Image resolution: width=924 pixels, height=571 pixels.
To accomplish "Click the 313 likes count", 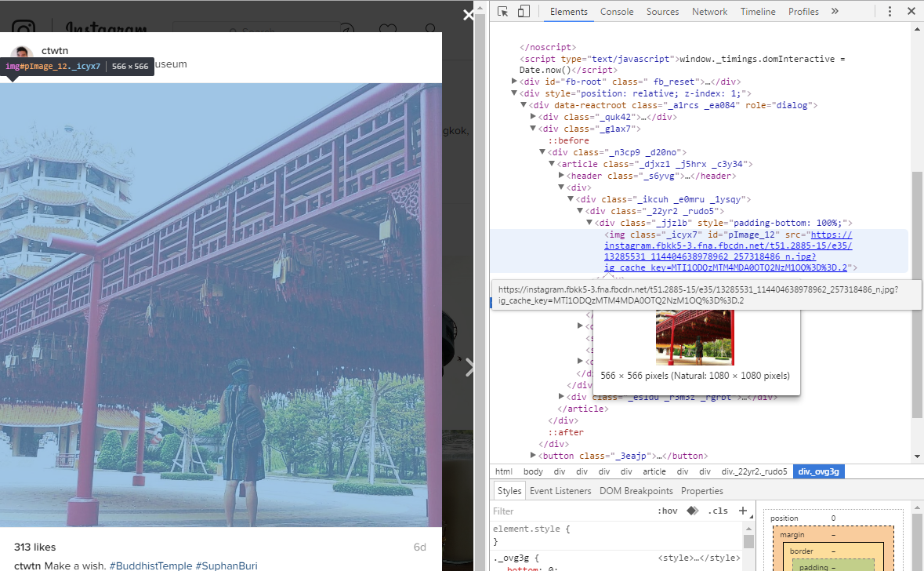I will (x=34, y=547).
